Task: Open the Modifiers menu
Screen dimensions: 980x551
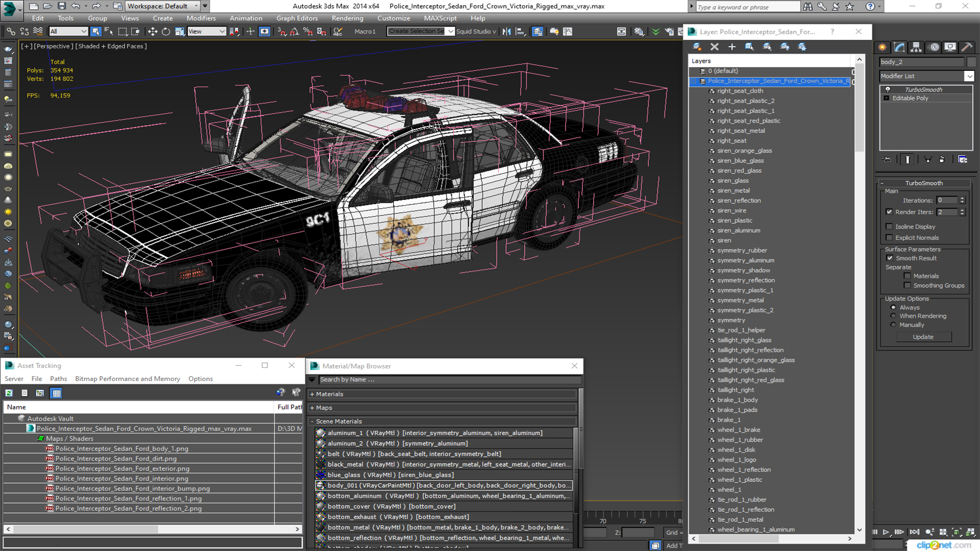Action: point(201,18)
